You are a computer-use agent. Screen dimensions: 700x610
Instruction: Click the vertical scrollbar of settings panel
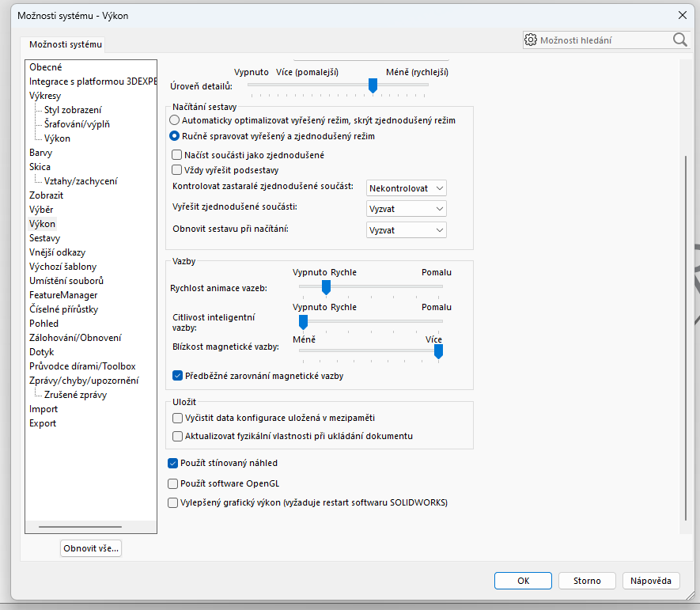[x=684, y=332]
